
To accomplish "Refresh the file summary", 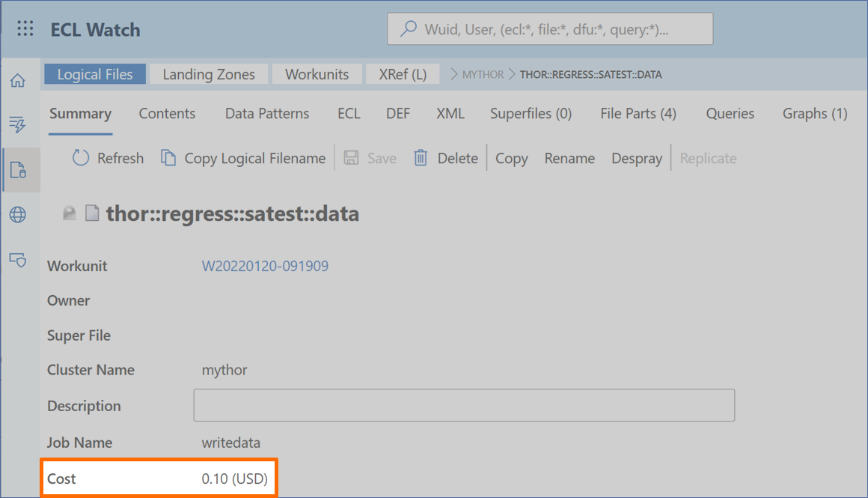I will click(x=108, y=158).
